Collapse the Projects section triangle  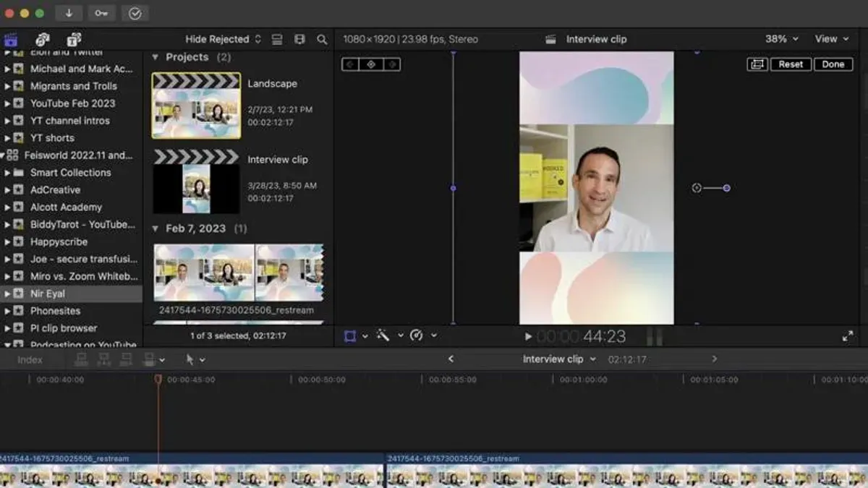coord(155,57)
